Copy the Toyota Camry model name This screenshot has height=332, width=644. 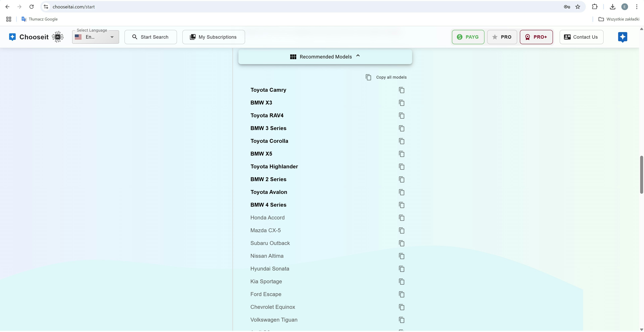pyautogui.click(x=401, y=90)
